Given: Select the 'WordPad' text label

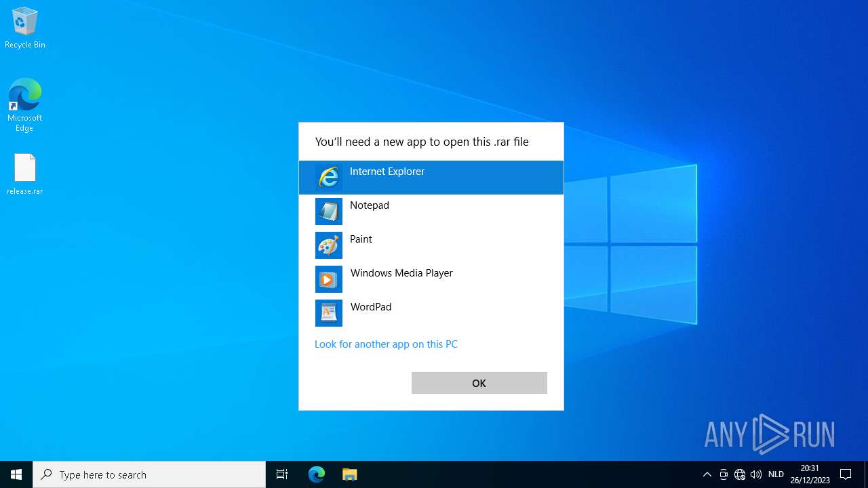Looking at the screenshot, I should point(371,307).
